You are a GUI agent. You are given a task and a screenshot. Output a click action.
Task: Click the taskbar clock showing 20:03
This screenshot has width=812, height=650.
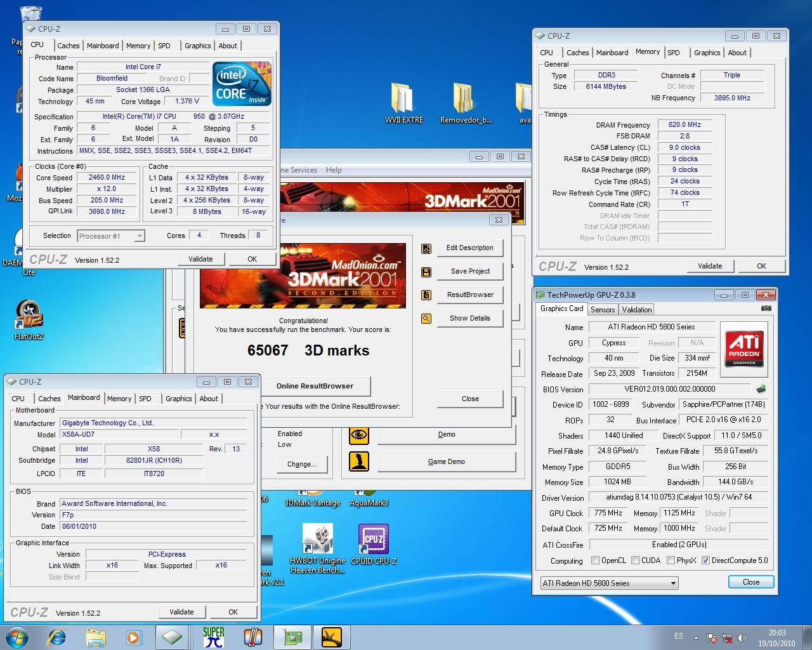[x=777, y=638]
